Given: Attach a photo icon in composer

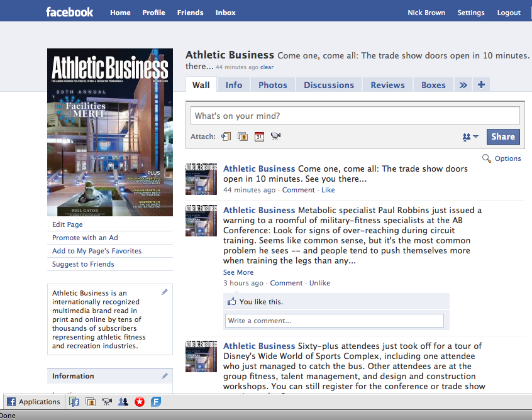Looking at the screenshot, I should click(x=243, y=136).
